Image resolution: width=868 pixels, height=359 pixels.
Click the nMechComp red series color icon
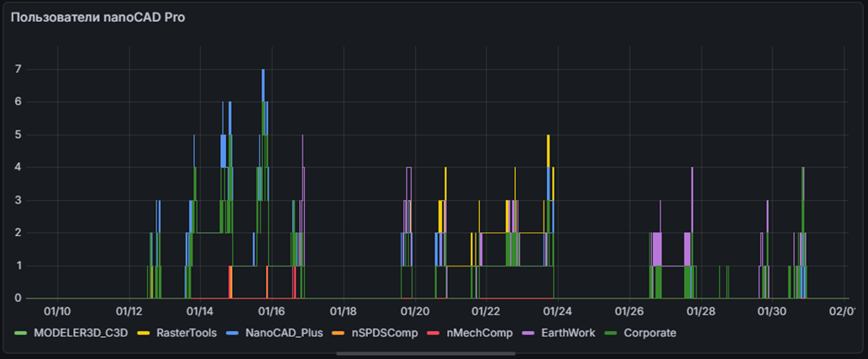point(432,333)
